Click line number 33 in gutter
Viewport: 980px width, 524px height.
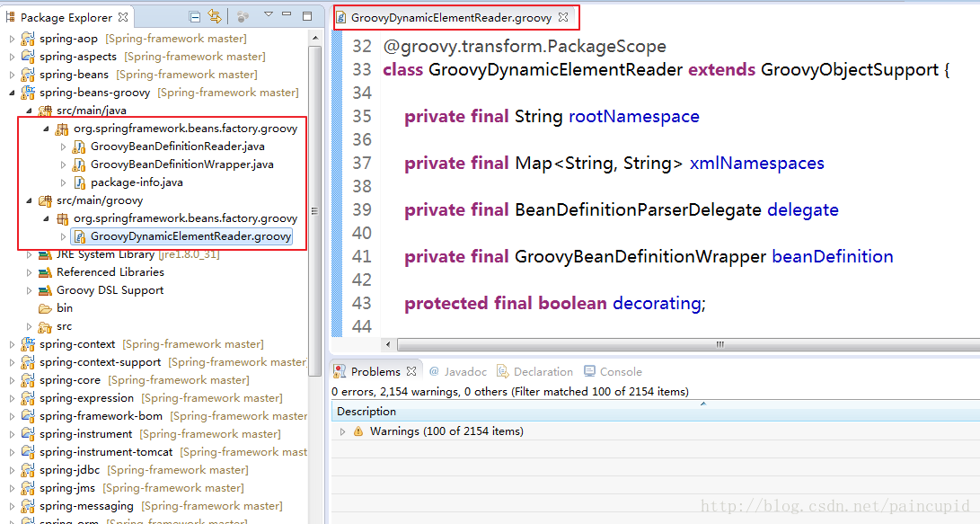361,70
